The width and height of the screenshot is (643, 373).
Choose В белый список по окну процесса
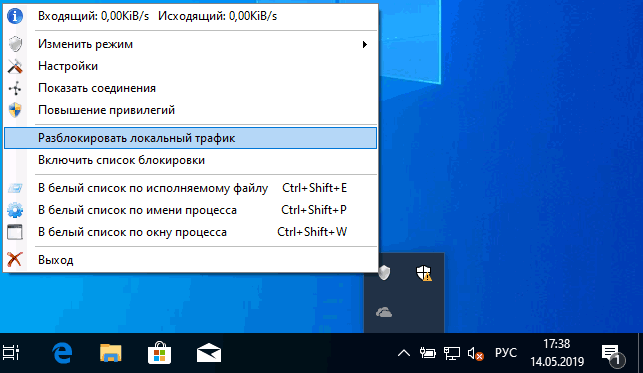(x=190, y=232)
